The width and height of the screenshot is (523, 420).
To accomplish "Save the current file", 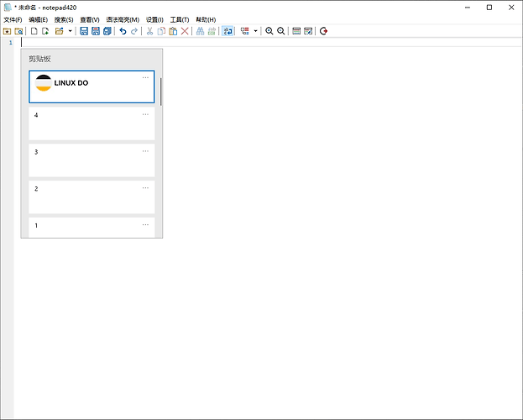I will [84, 31].
